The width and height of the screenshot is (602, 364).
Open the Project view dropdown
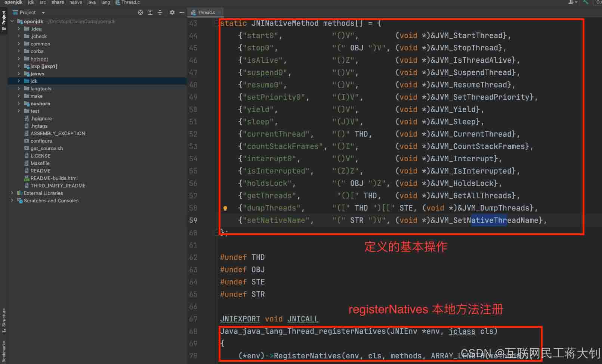[43, 13]
